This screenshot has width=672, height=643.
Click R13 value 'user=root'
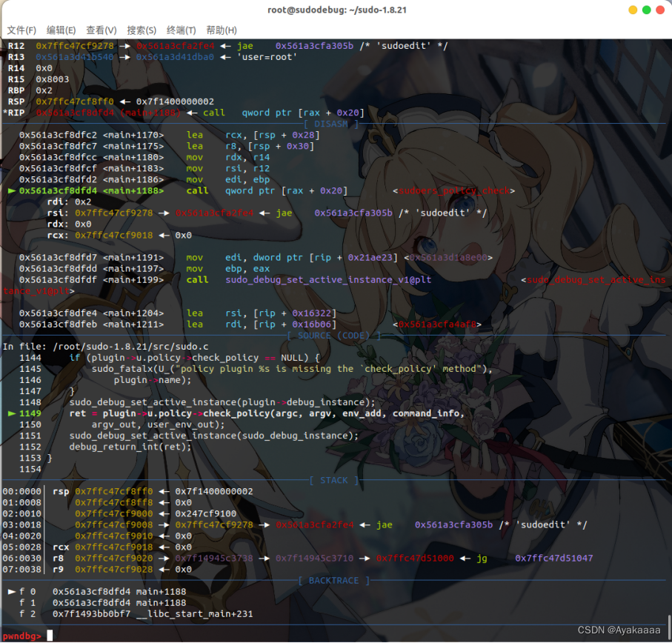267,57
